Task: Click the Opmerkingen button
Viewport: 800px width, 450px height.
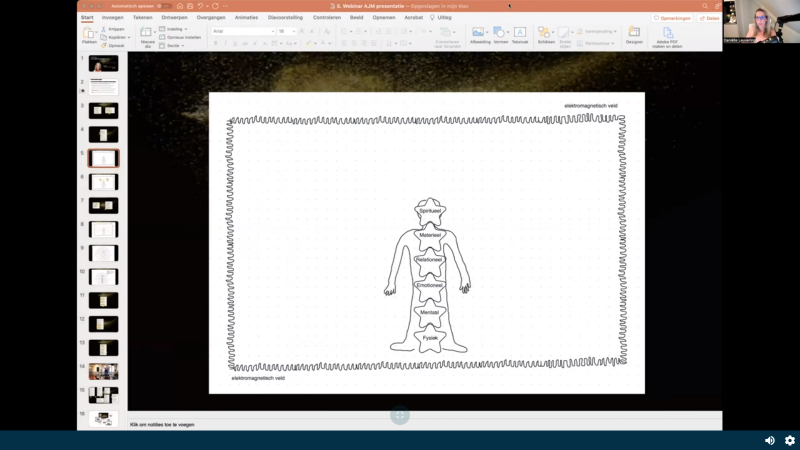Action: tap(672, 18)
